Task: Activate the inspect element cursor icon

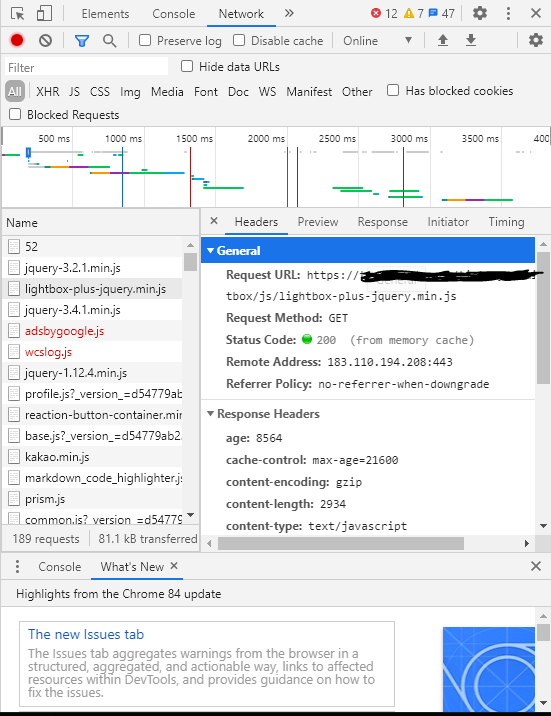Action: point(17,14)
